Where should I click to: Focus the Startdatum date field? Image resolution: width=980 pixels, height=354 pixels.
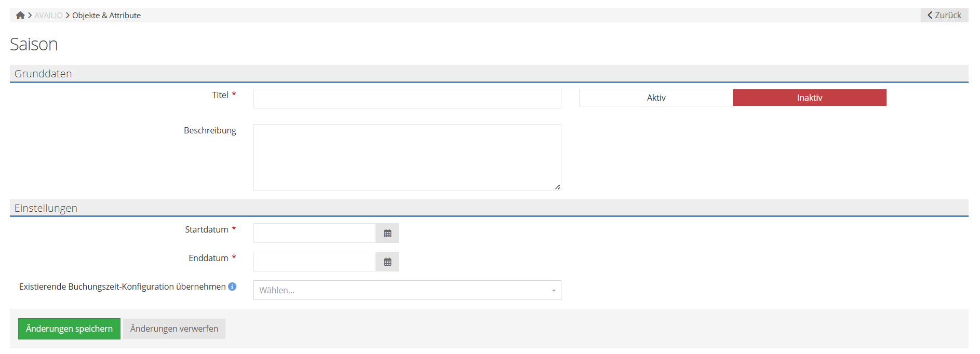click(x=314, y=234)
